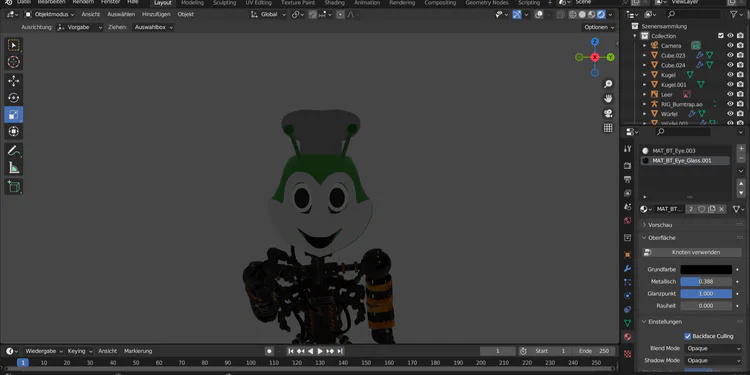
Task: Click the Grundfarbe black color swatch
Action: coord(706,269)
